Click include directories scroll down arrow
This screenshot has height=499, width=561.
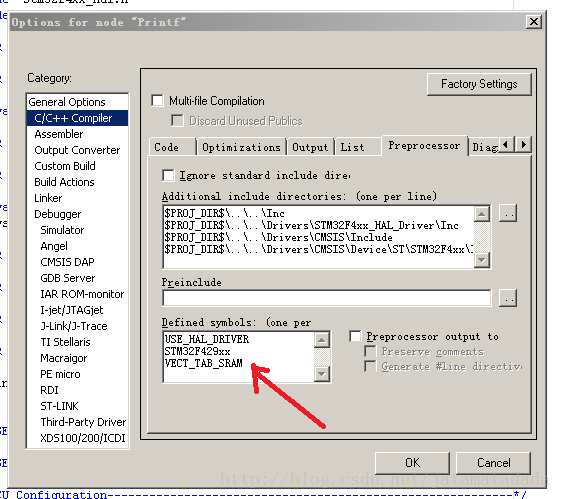pyautogui.click(x=482, y=259)
